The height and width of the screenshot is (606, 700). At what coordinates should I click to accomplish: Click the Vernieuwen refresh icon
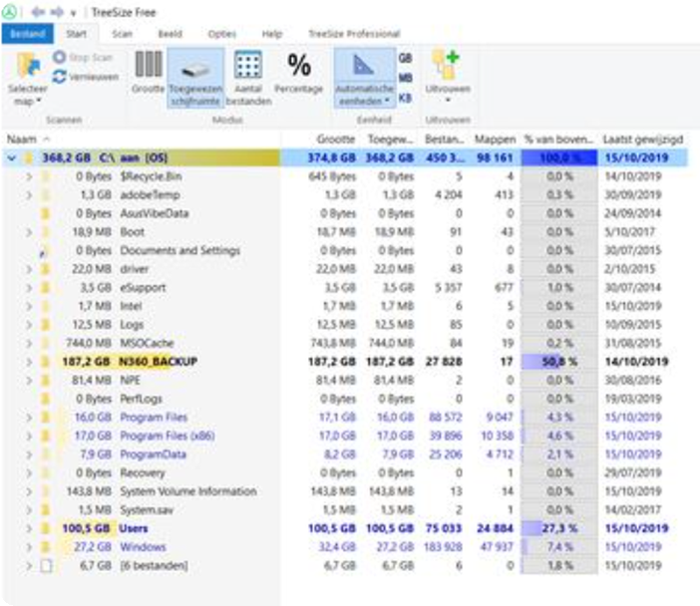[60, 77]
